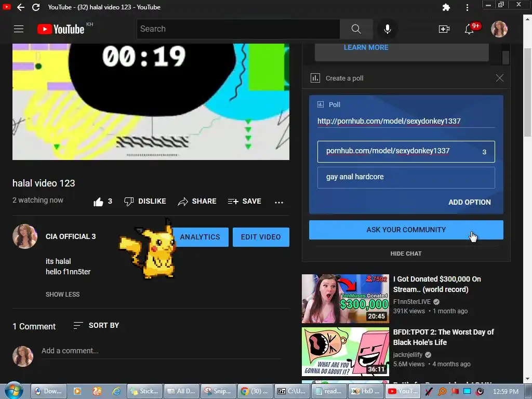Viewport: 532px width, 399px height.
Task: Open the ANALYTICS button
Action: [200, 237]
